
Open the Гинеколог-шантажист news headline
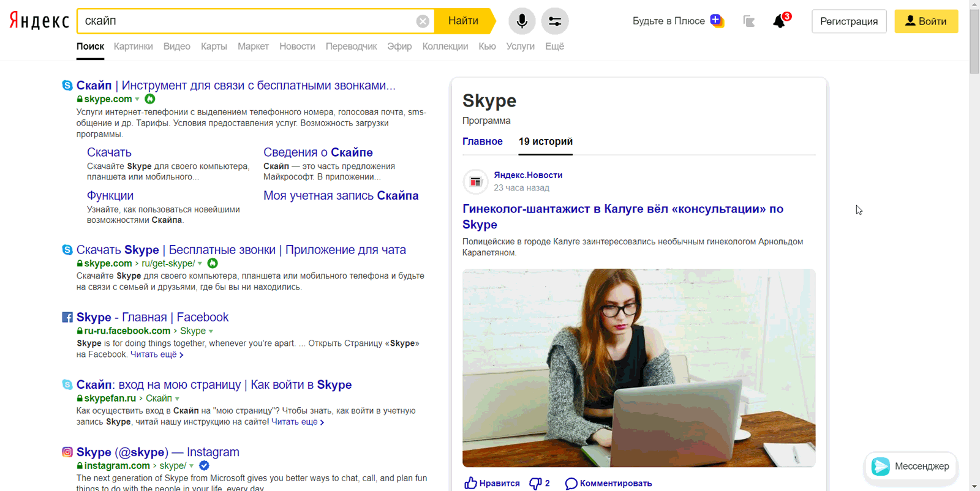pos(623,217)
